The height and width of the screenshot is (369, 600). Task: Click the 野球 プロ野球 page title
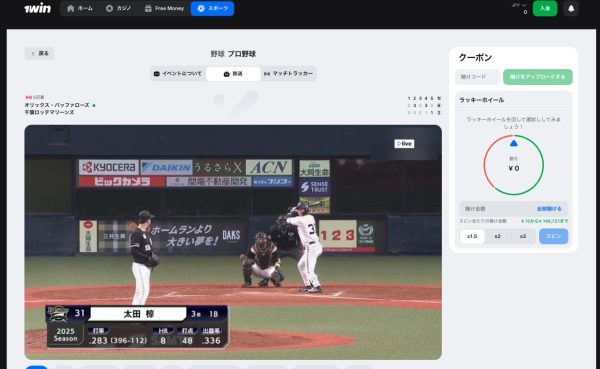coord(233,54)
